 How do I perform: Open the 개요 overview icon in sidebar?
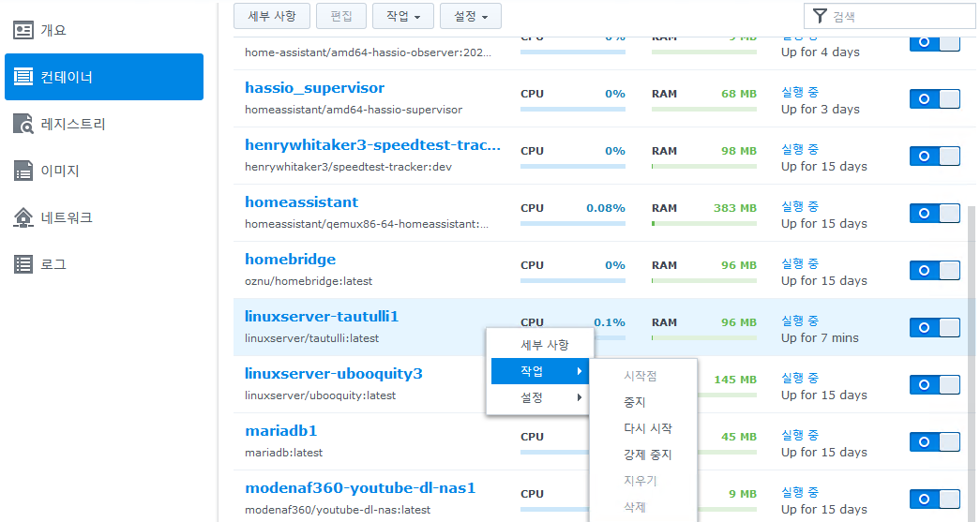point(23,30)
